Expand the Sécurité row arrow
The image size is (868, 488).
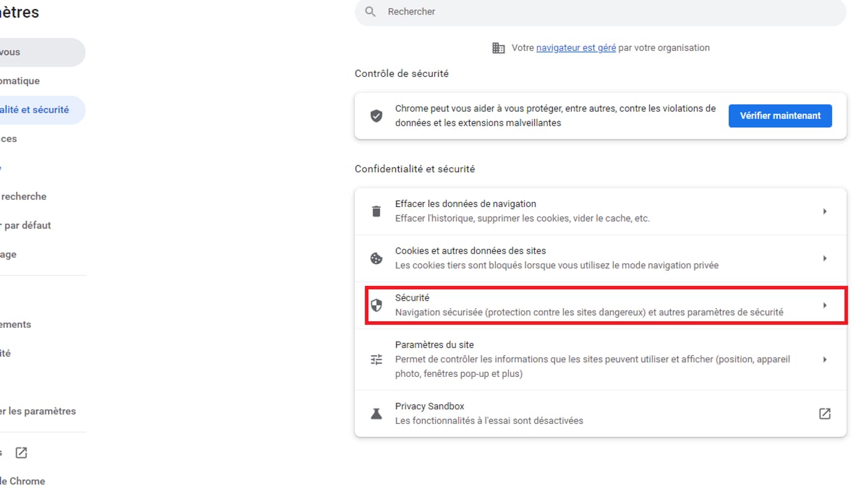(825, 306)
